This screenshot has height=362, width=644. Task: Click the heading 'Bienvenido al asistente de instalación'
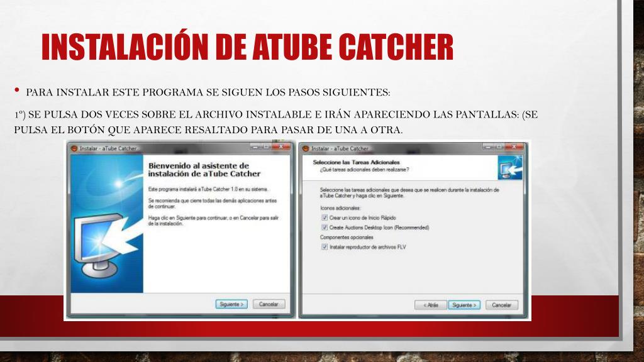coord(204,170)
